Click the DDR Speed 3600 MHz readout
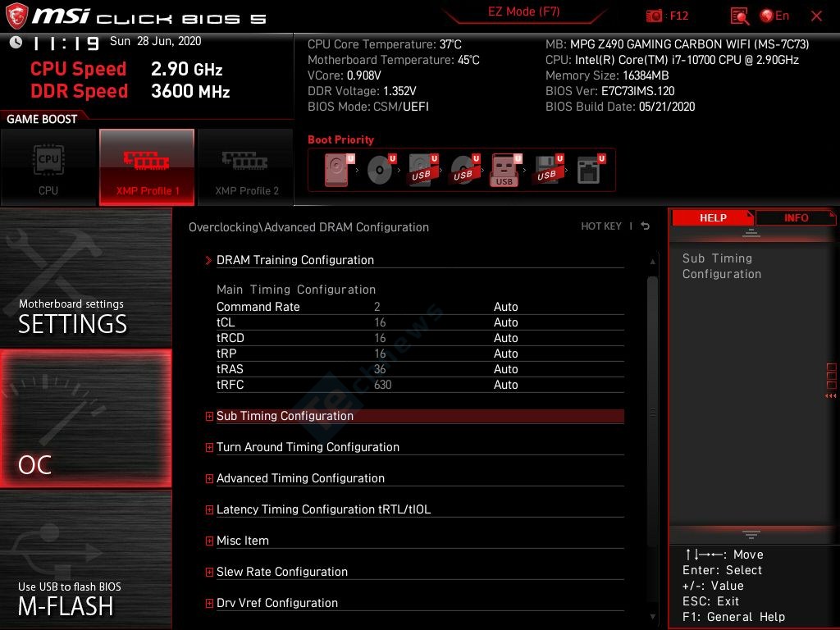 point(130,91)
